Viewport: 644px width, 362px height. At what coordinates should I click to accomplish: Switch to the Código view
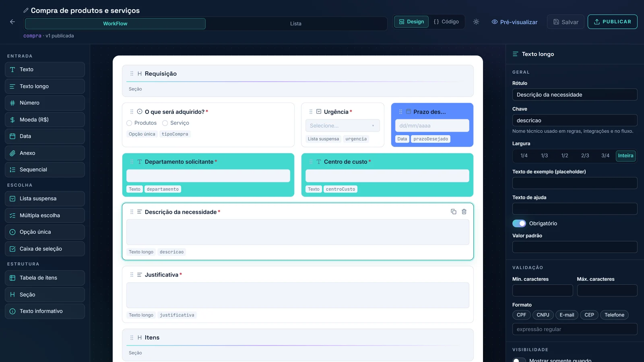pos(446,22)
